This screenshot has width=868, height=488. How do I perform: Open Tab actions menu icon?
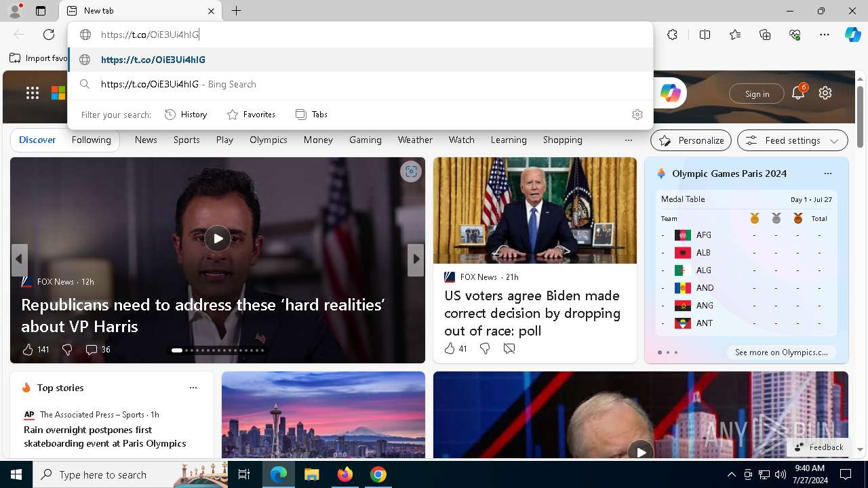(x=41, y=11)
